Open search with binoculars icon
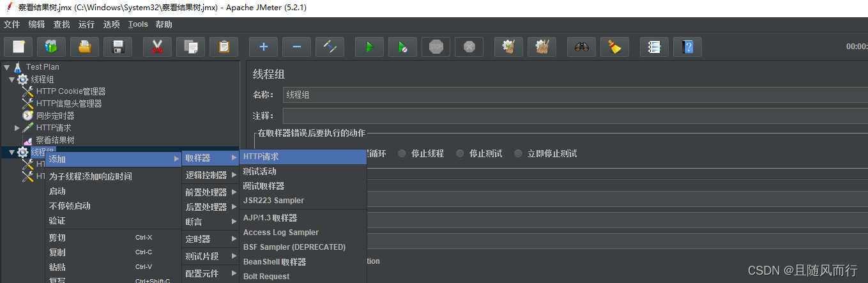Screen dimensions: 868x283 pos(581,47)
